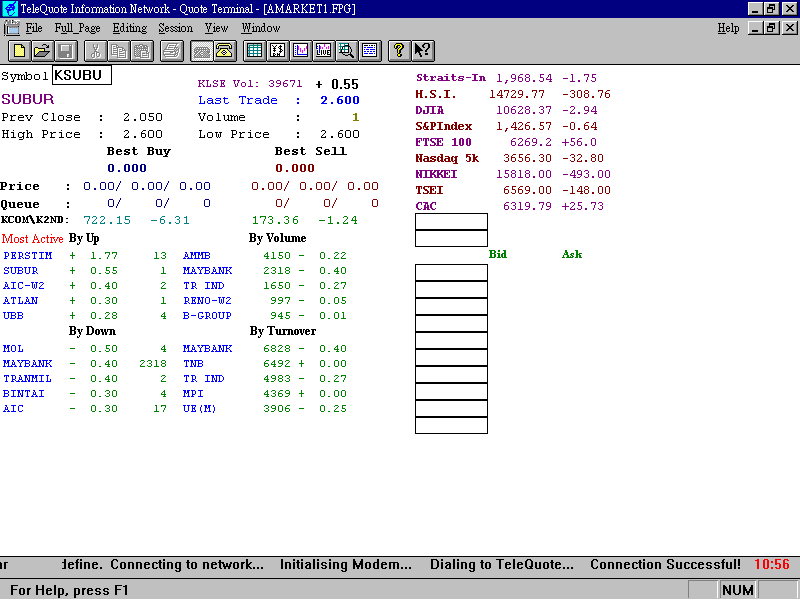Viewport: 800px width, 600px height.
Task: Select SUBUR in the By Up list
Action: tap(20, 271)
